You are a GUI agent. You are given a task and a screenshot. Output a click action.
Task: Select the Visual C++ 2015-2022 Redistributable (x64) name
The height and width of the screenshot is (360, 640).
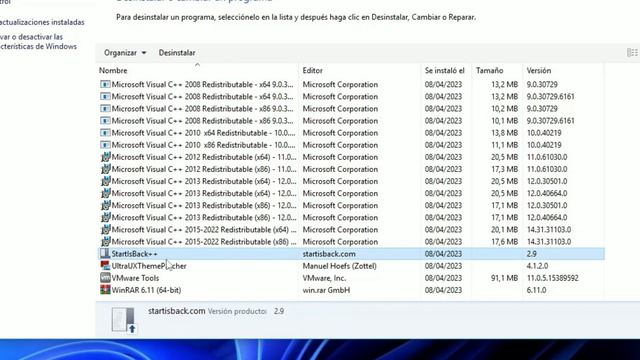pos(204,230)
